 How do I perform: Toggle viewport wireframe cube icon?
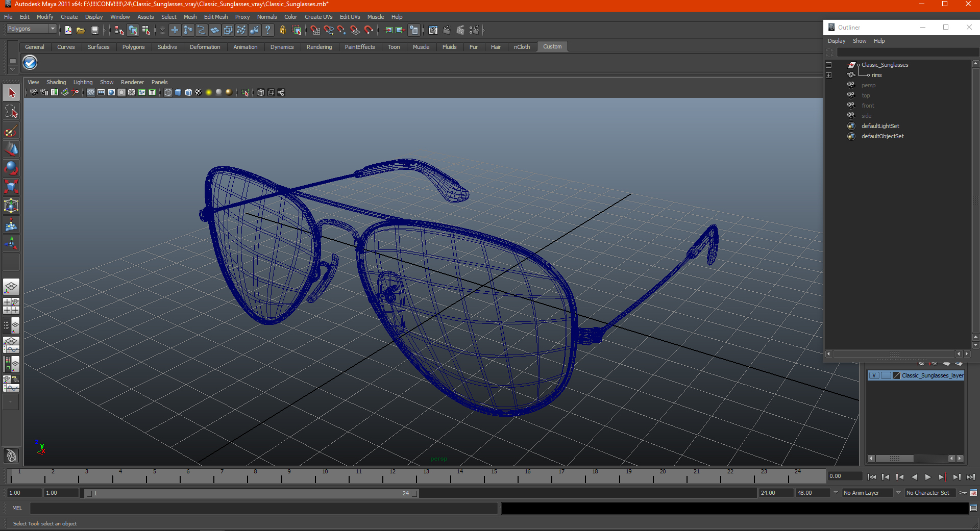tap(168, 92)
